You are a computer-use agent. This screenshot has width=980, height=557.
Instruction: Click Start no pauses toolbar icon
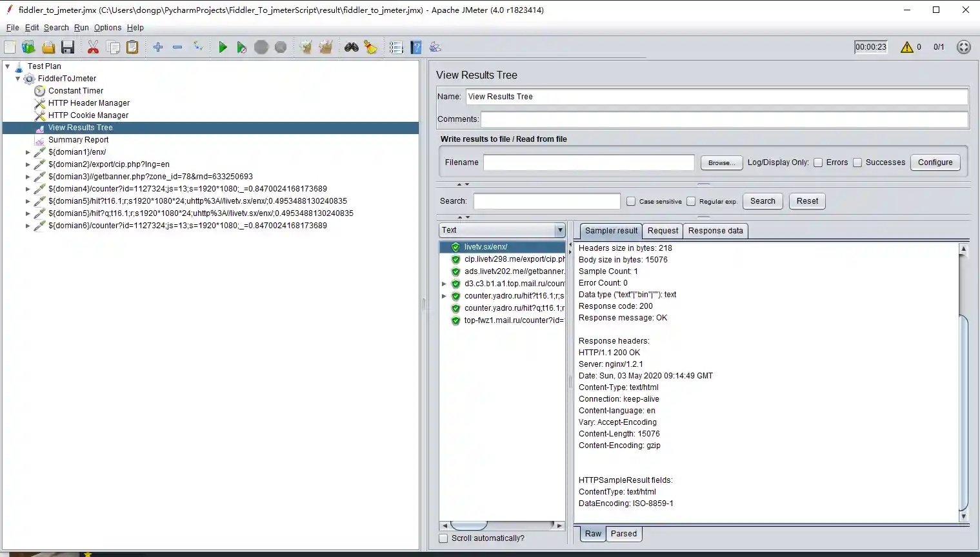pyautogui.click(x=241, y=47)
